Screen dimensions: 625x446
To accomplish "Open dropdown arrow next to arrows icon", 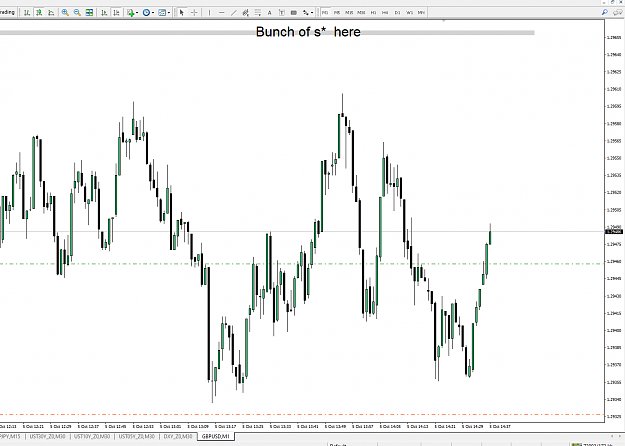I will [312, 13].
